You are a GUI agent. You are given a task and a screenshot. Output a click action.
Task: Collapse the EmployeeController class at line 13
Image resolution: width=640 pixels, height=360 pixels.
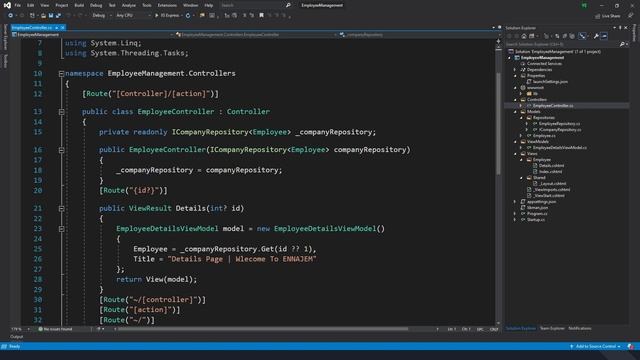coord(61,112)
